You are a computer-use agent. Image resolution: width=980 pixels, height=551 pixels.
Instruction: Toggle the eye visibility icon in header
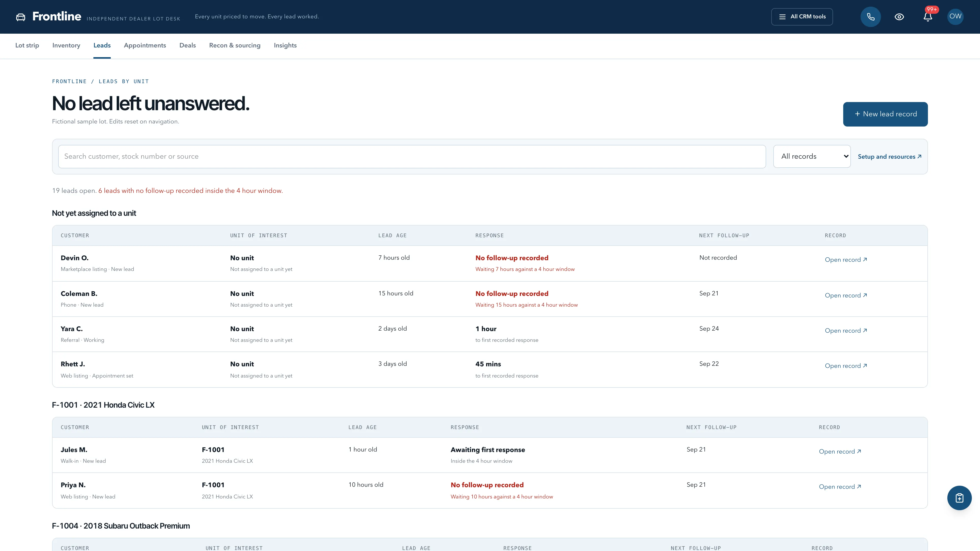899,17
